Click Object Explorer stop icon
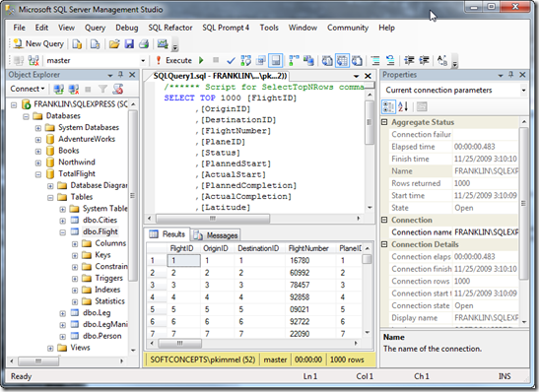The width and height of the screenshot is (539, 392). (88, 89)
